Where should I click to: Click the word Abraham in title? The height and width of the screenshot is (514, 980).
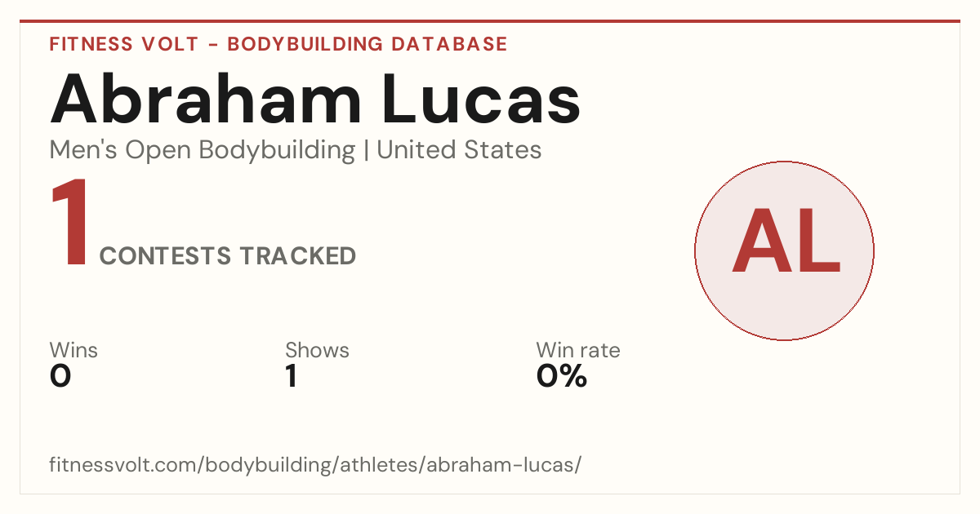[206, 100]
